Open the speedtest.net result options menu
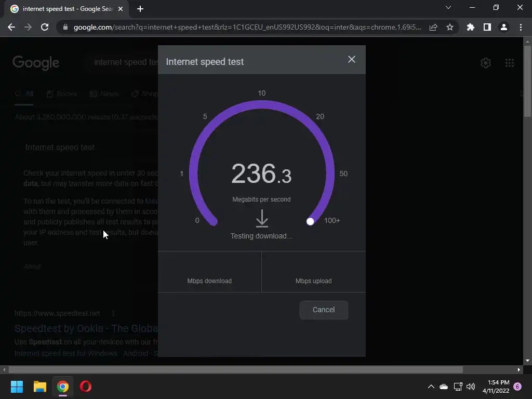Image resolution: width=532 pixels, height=399 pixels. [x=113, y=313]
